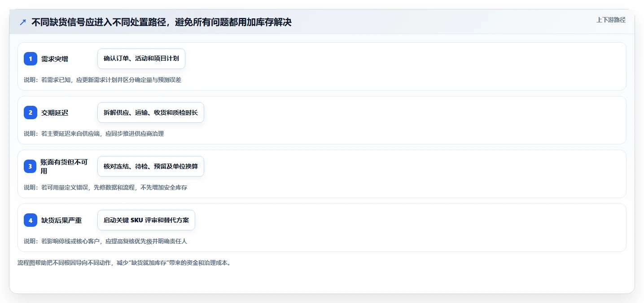The width and height of the screenshot is (644, 303).
Task: Click the note about 明确责任人
Action: pos(105,241)
